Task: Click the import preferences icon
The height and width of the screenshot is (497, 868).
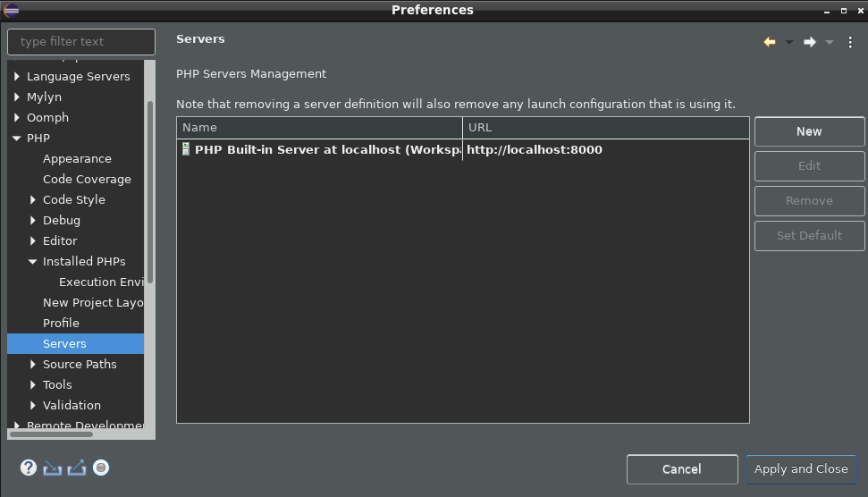Action: coord(53,468)
